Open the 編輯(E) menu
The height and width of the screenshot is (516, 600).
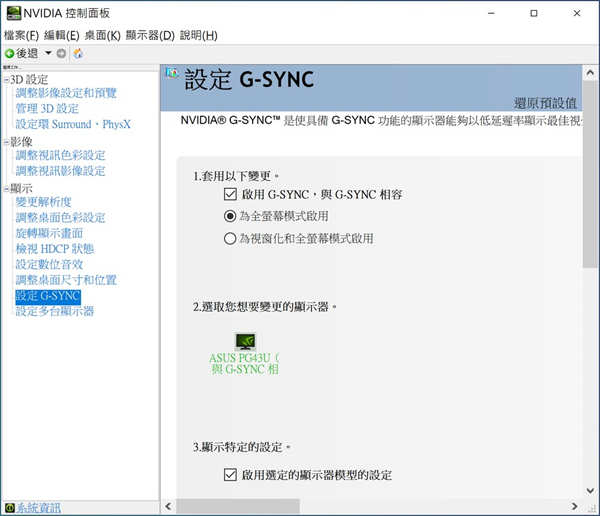[62, 36]
